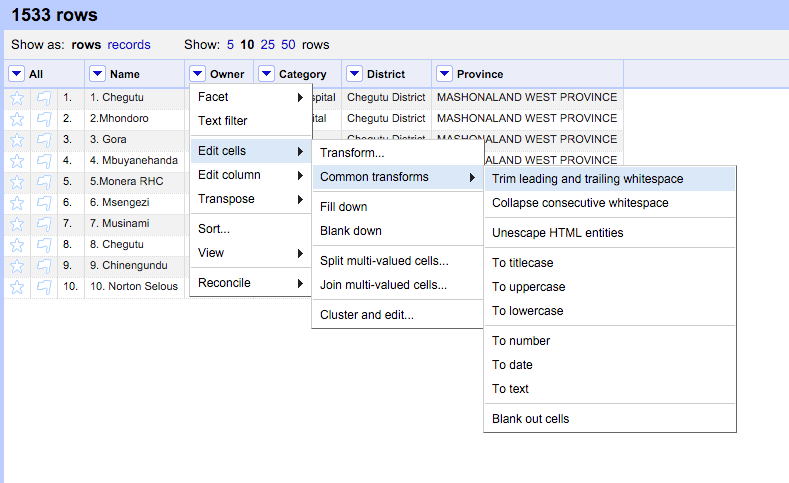Toggle star on row 7 Musinami
789x483 pixels.
pos(17,223)
